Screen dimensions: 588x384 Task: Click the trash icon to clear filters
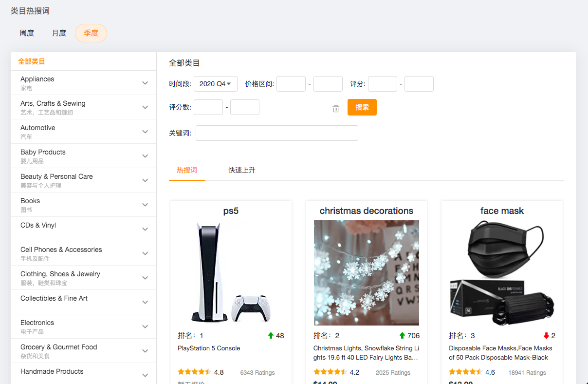[x=336, y=109]
